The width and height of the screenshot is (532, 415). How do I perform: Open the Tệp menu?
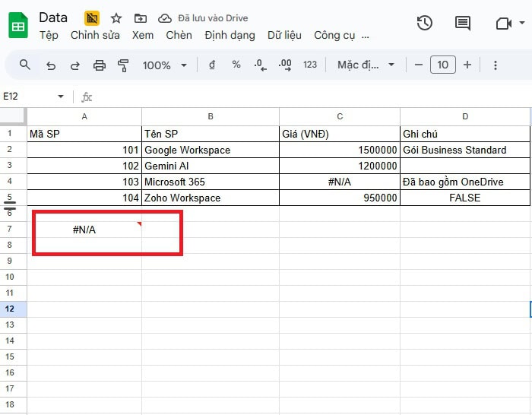(x=49, y=35)
